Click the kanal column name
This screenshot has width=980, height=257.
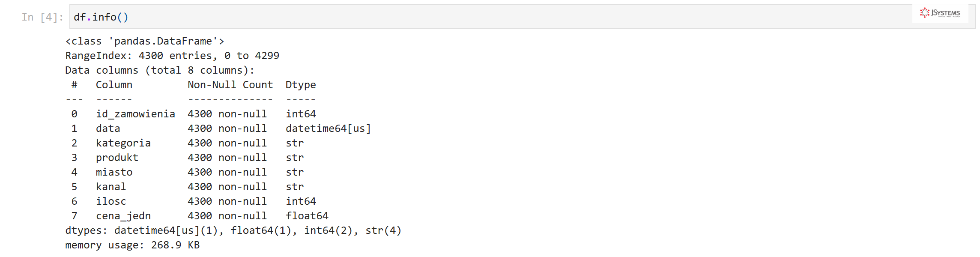[x=111, y=187]
